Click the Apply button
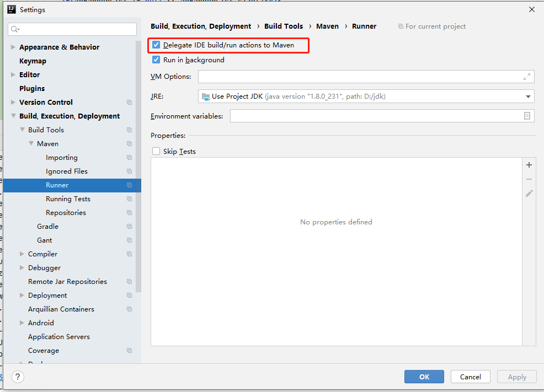The image size is (544, 392). pos(517,377)
